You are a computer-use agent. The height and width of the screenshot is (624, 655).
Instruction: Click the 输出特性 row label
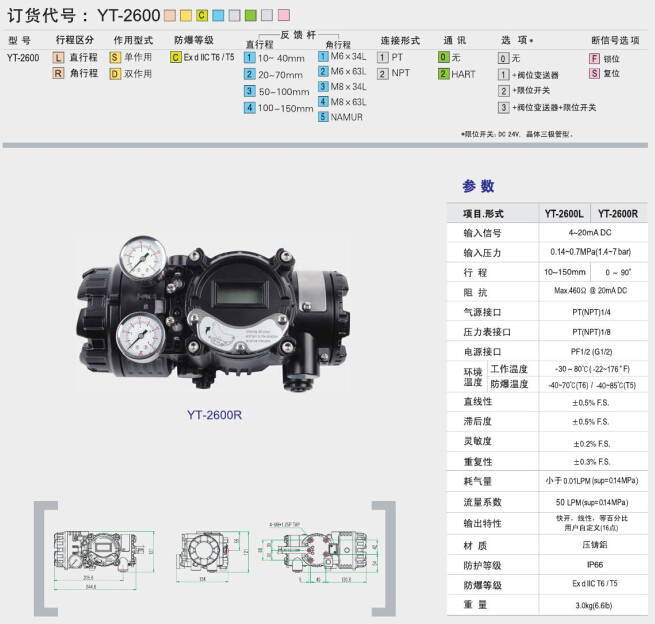(482, 523)
